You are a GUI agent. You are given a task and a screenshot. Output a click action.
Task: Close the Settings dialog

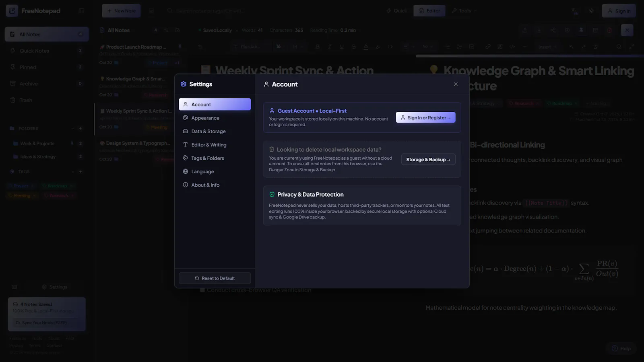(456, 84)
